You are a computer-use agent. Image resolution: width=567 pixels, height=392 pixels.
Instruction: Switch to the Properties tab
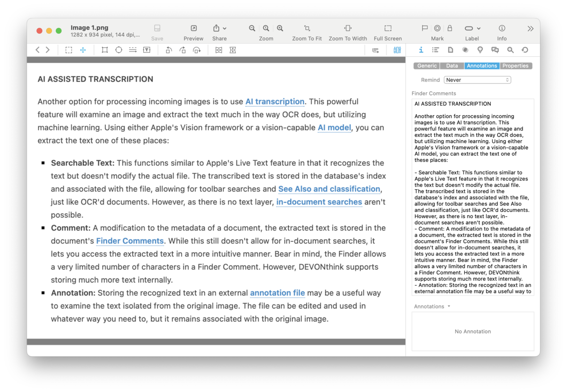pos(515,66)
